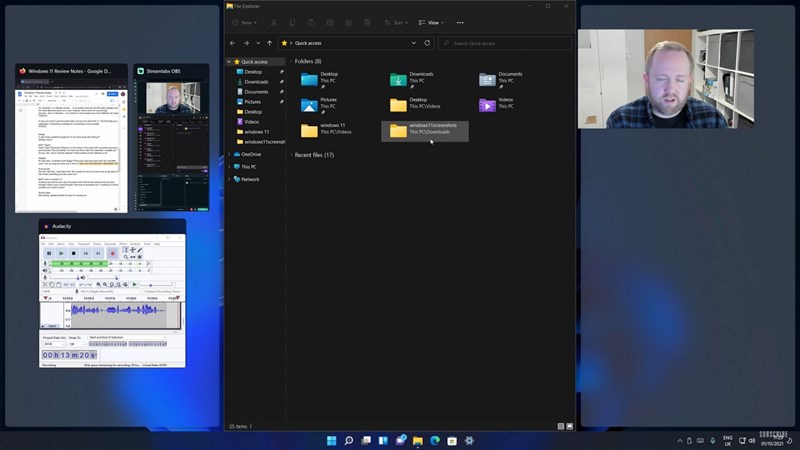Click the Copy icon in File Explorer toolbar

tap(292, 22)
